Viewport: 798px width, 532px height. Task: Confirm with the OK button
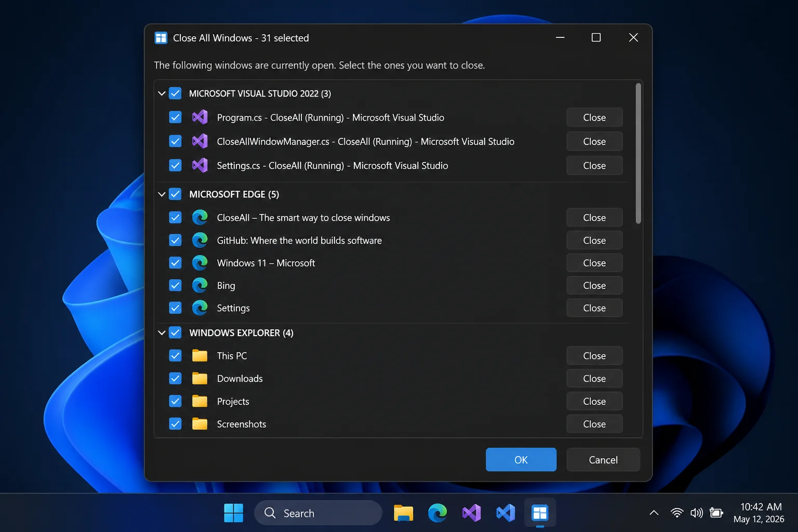[521, 460]
